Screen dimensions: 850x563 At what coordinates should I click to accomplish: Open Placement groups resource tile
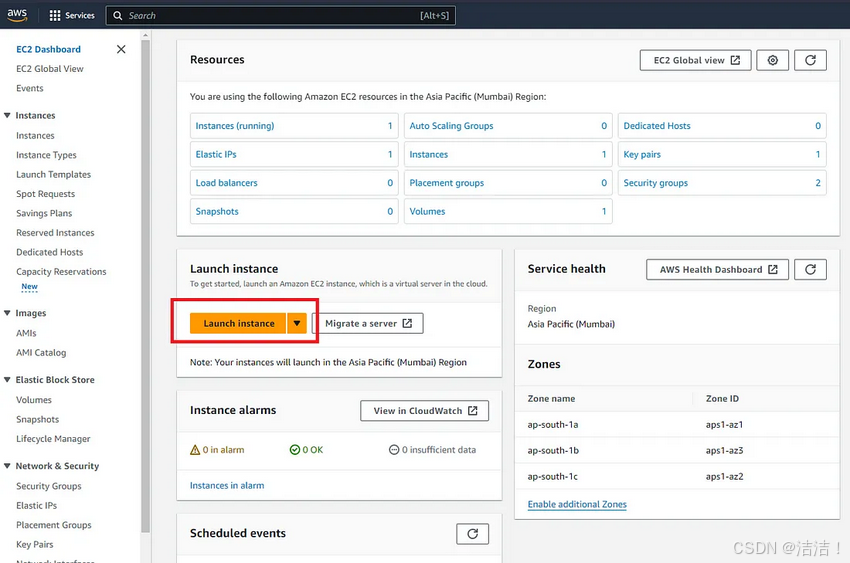pyautogui.click(x=508, y=183)
